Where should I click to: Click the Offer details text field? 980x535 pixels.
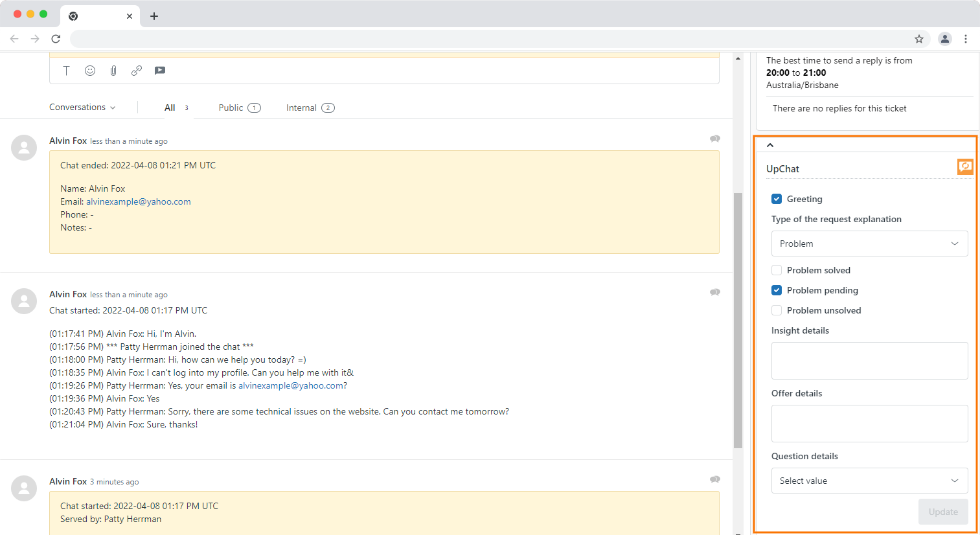click(x=869, y=424)
